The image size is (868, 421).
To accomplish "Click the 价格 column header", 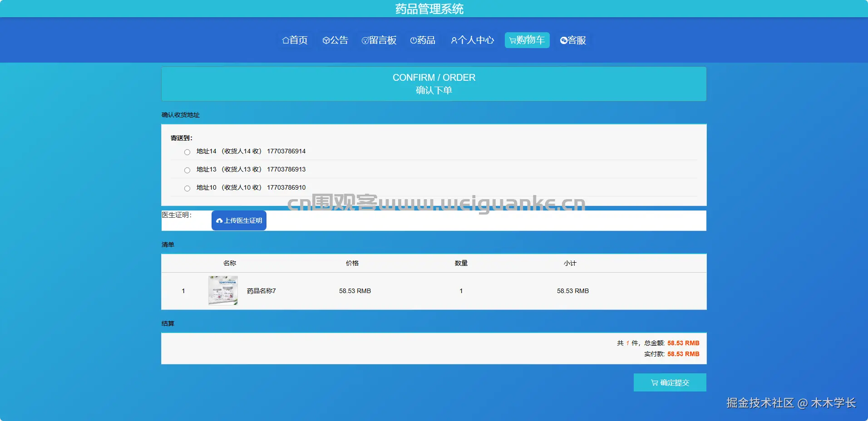I will pos(352,263).
